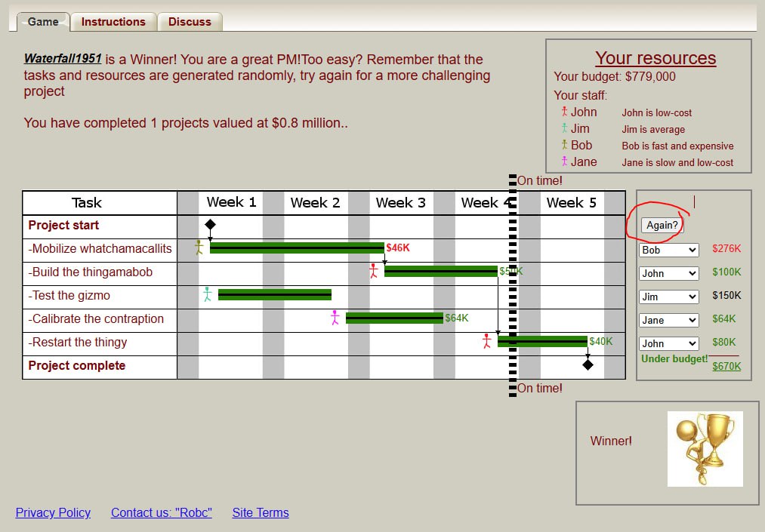Click Project start diamond milestone

(210, 224)
